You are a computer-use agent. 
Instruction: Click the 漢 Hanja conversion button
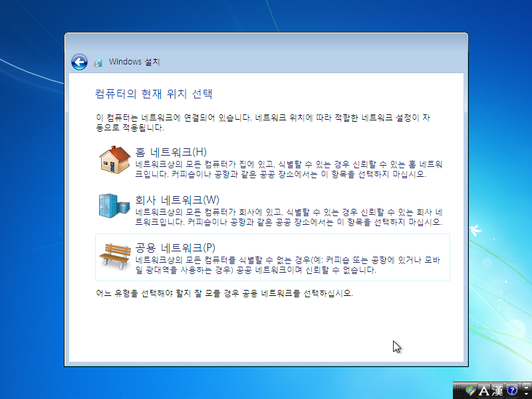tap(497, 391)
